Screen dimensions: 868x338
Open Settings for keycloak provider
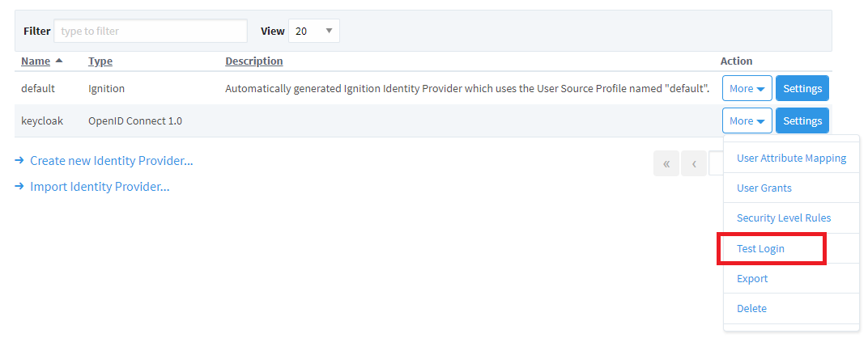coord(802,120)
